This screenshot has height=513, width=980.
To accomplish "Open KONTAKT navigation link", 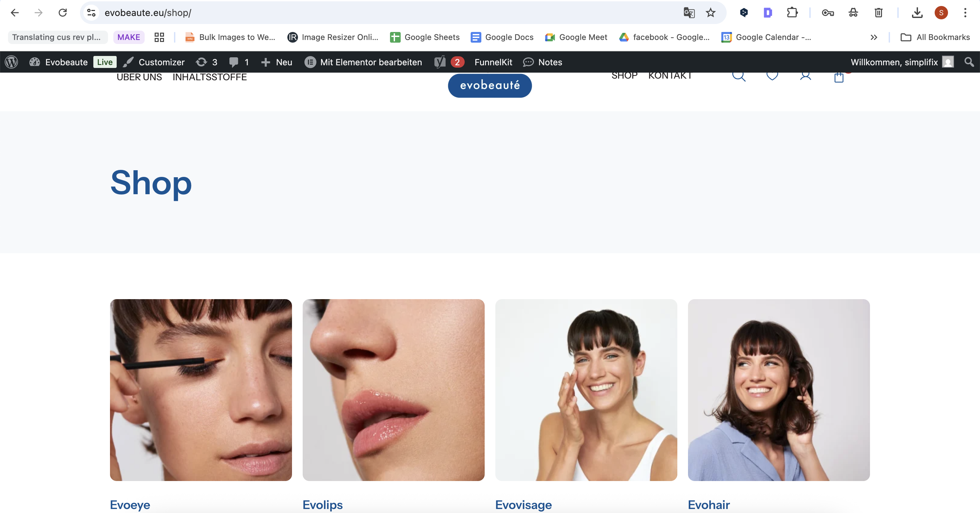I will 670,76.
